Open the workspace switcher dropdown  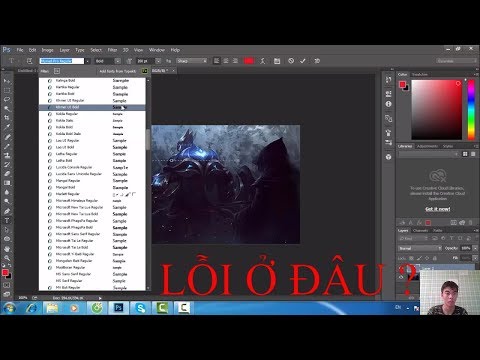[x=456, y=61]
